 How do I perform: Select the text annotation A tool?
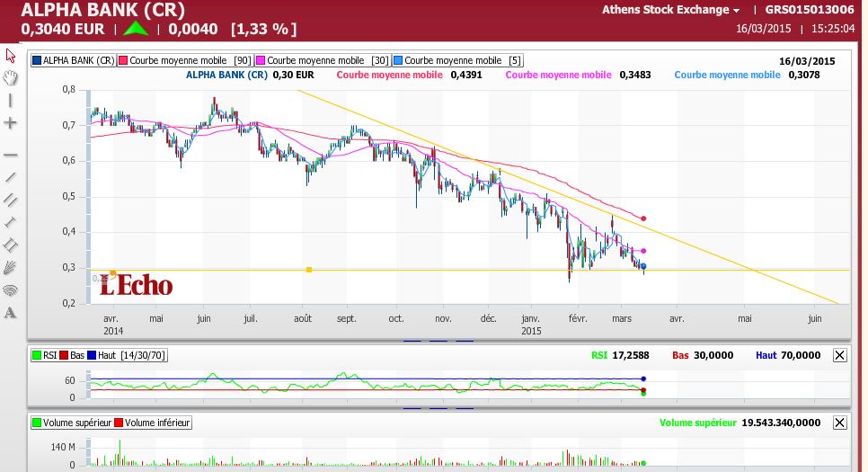[11, 313]
